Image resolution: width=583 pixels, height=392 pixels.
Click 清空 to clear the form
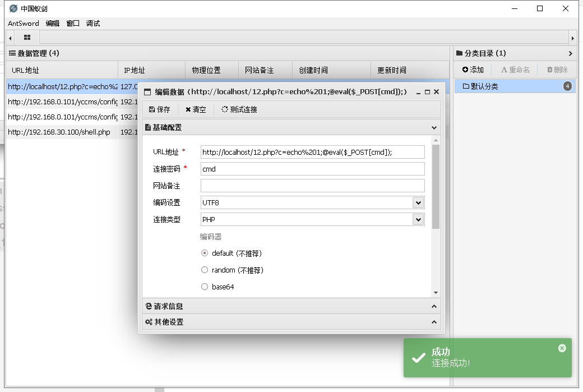[196, 109]
